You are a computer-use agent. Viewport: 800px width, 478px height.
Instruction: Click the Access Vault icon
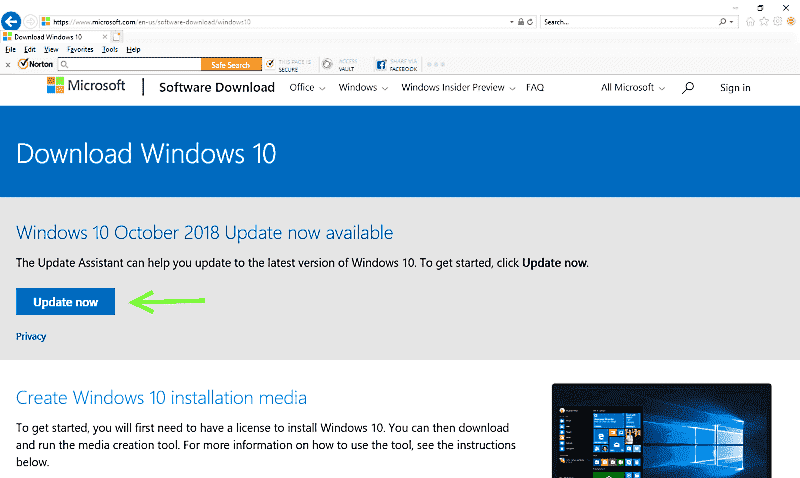click(328, 64)
